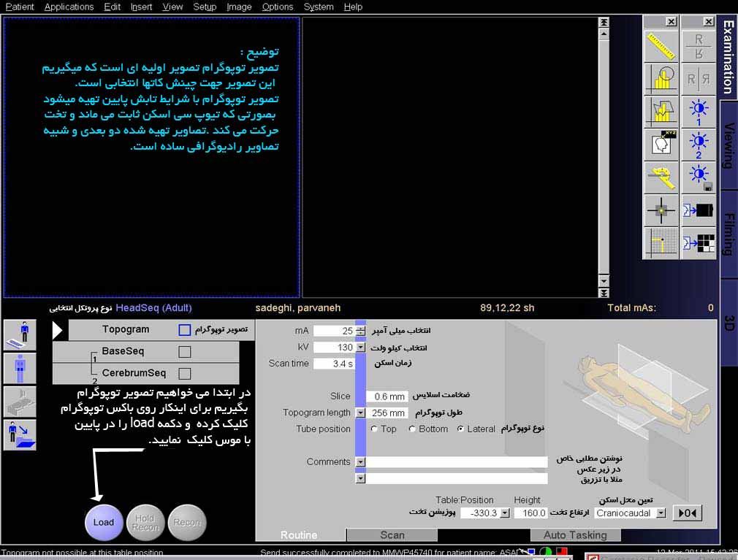Switch to the Scan tab

392,535
